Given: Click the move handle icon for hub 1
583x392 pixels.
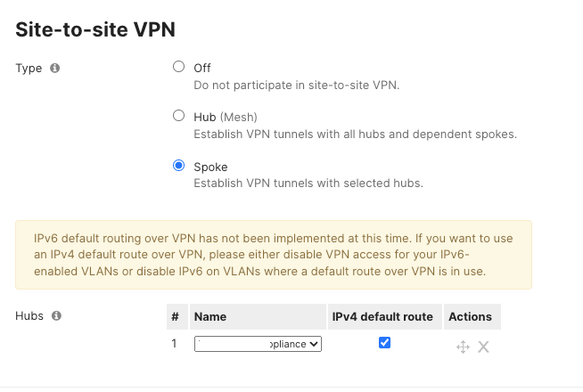Looking at the screenshot, I should [463, 347].
